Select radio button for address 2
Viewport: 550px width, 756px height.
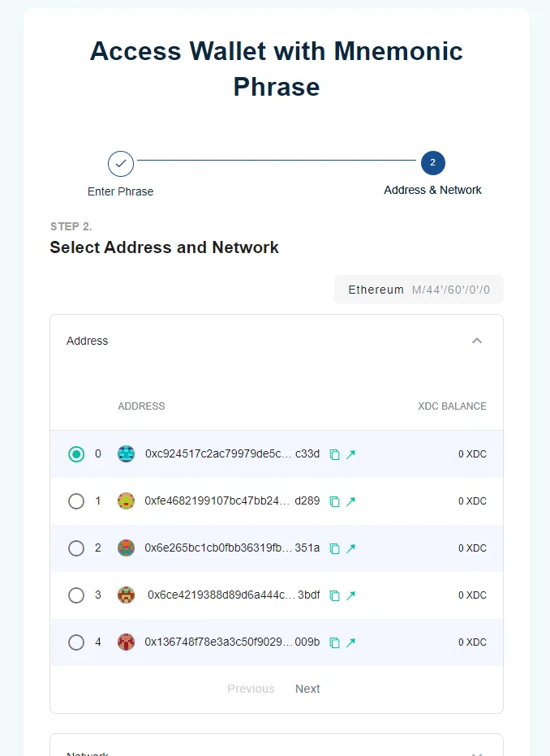(x=76, y=548)
